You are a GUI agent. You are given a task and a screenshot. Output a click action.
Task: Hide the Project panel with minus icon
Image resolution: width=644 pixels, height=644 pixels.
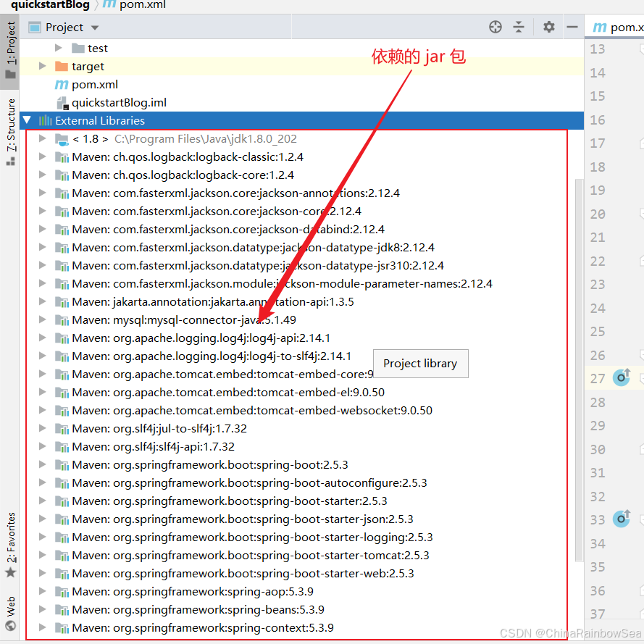(x=572, y=27)
